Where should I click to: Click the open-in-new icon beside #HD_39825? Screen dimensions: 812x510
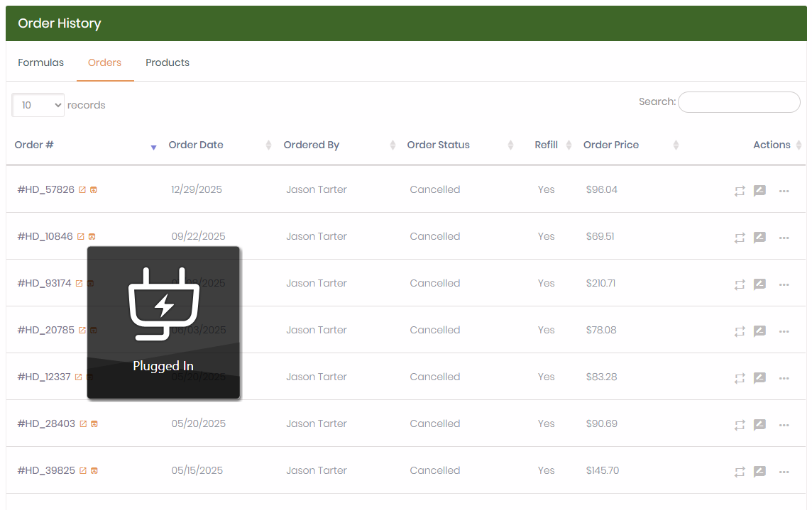(83, 471)
